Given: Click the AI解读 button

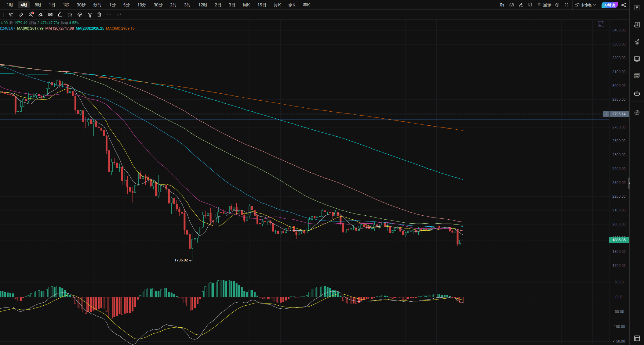Looking at the screenshot, I should coord(609,5).
